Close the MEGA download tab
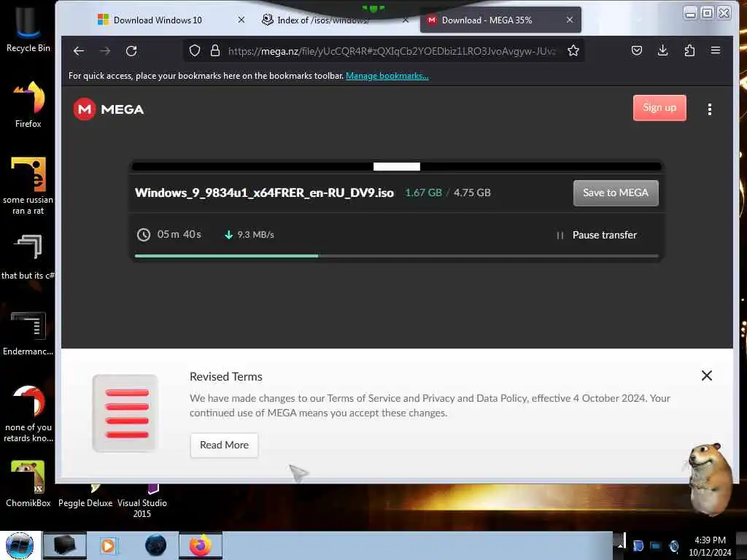 point(570,20)
